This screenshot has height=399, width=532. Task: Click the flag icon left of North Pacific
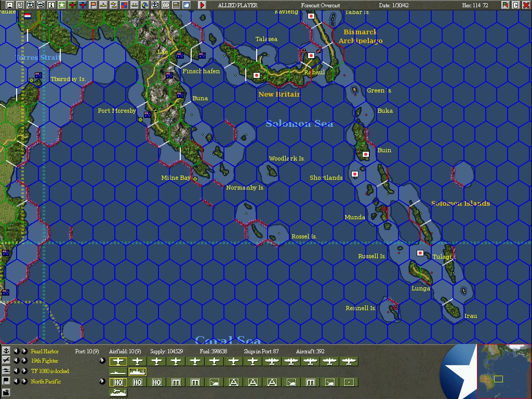pyautogui.click(x=6, y=381)
